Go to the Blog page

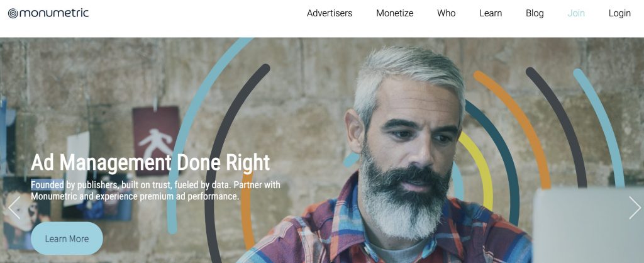click(x=535, y=13)
